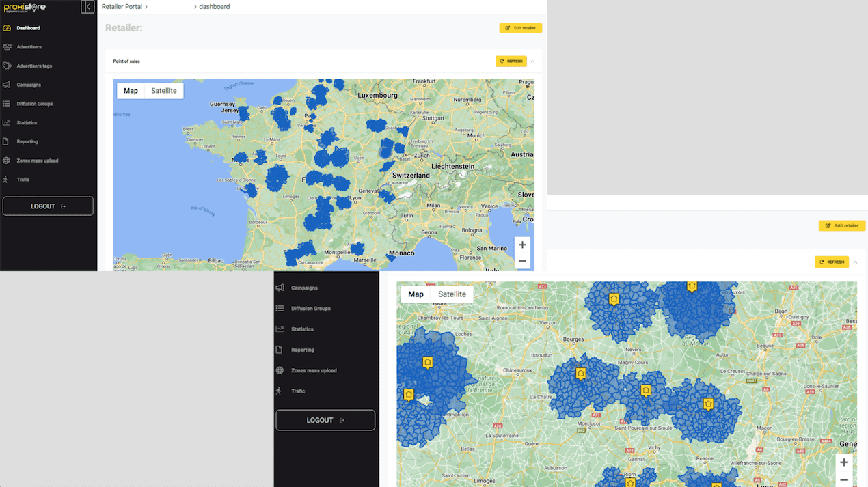Click the Diffusion Groups list icon in main sidebar
868x487 pixels.
(x=7, y=104)
